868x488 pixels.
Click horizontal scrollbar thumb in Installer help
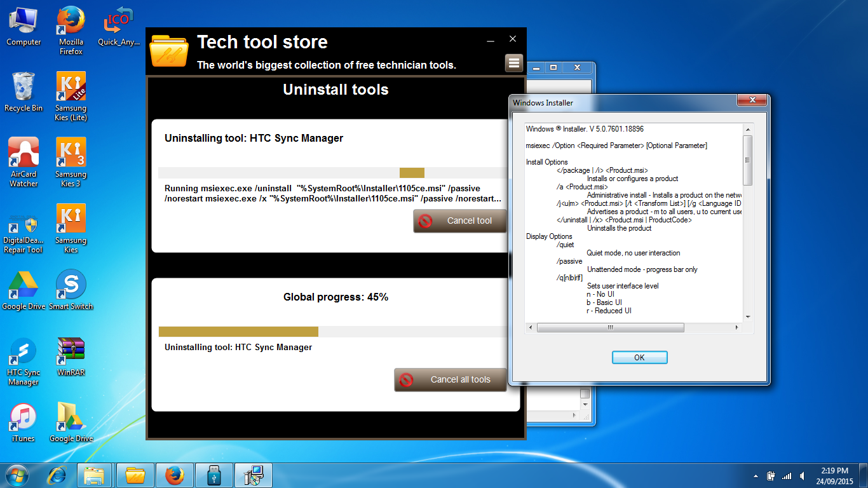(610, 327)
